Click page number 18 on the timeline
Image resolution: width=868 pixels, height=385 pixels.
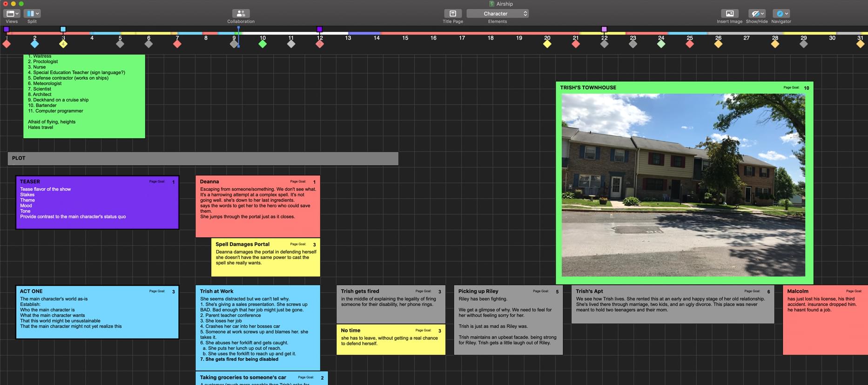coord(491,38)
